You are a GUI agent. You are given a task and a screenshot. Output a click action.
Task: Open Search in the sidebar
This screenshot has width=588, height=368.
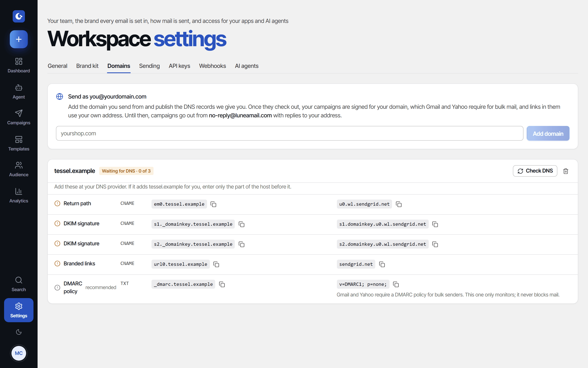[19, 284]
